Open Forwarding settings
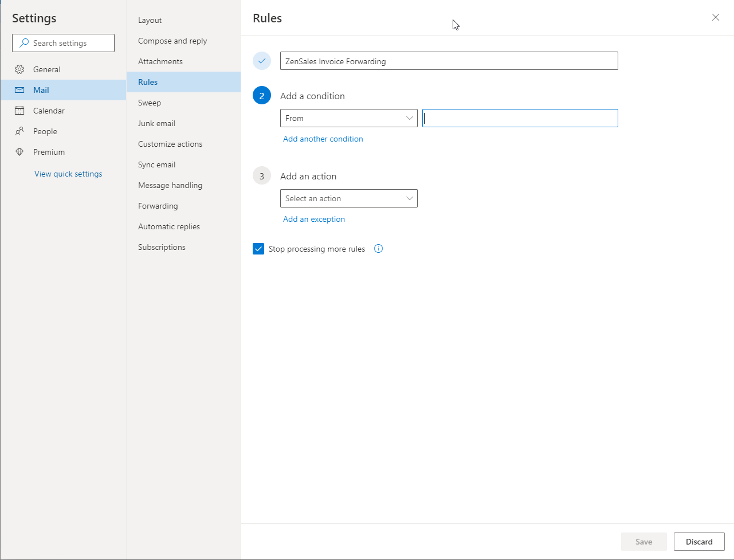Viewport: 734px width, 560px height. pyautogui.click(x=183, y=206)
